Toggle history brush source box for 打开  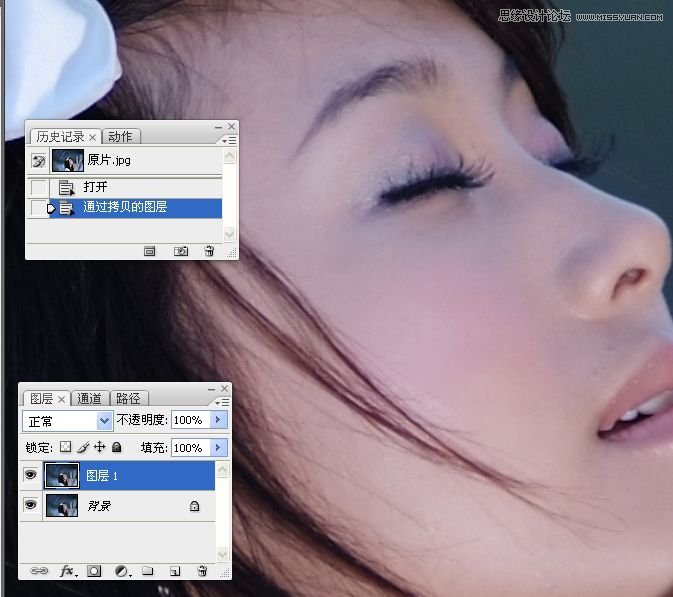tap(39, 188)
